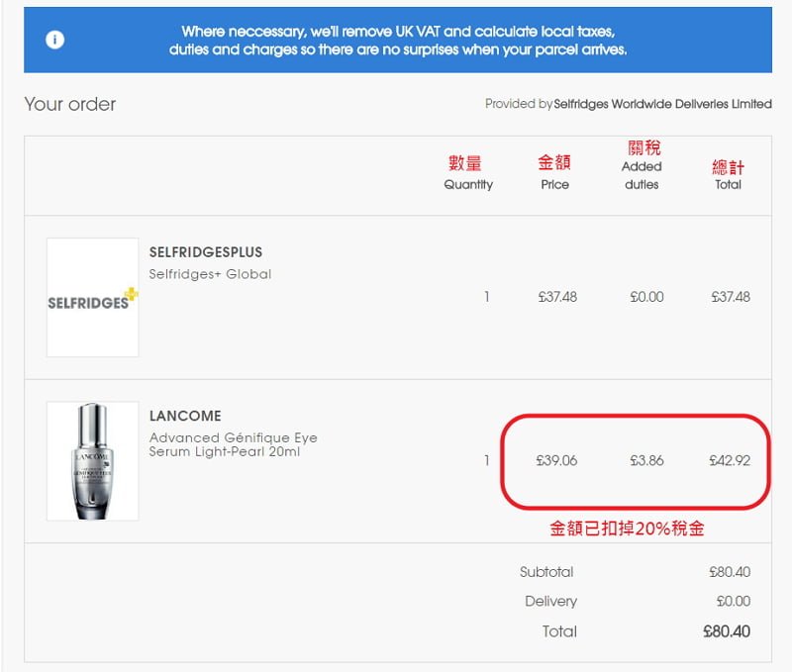This screenshot has height=672, width=792.
Task: Select the Subtotal £80.40 amount
Action: (730, 572)
